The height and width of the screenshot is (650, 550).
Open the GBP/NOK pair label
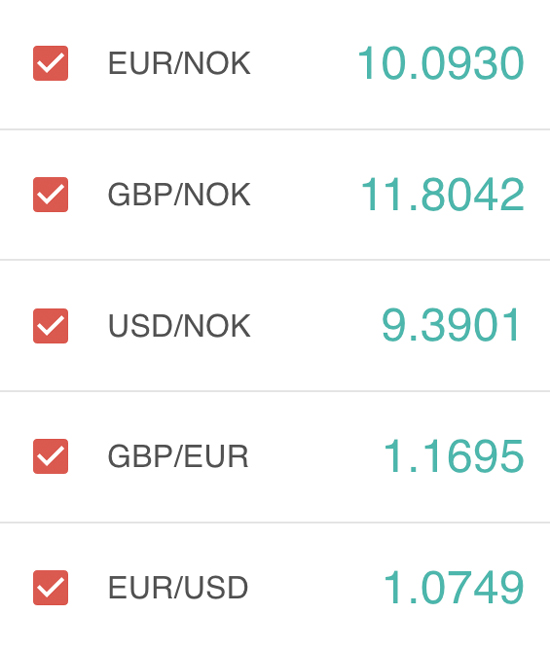pyautogui.click(x=179, y=194)
